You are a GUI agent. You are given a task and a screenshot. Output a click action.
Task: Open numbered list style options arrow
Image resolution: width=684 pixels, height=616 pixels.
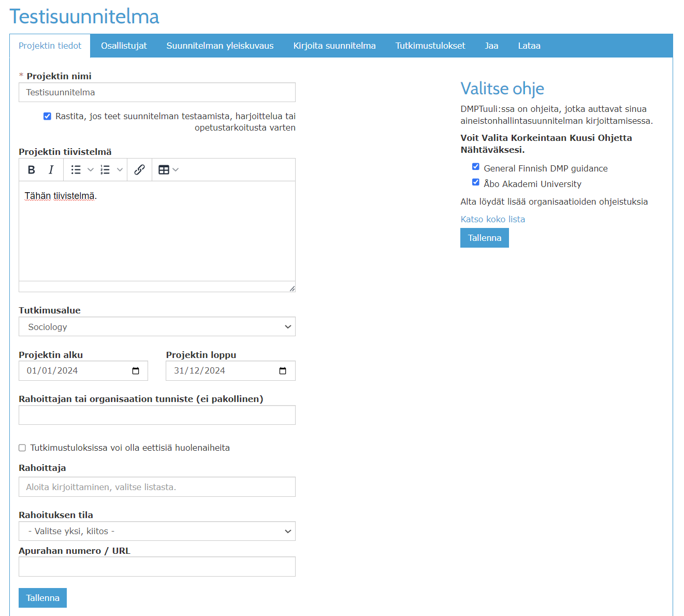point(120,170)
